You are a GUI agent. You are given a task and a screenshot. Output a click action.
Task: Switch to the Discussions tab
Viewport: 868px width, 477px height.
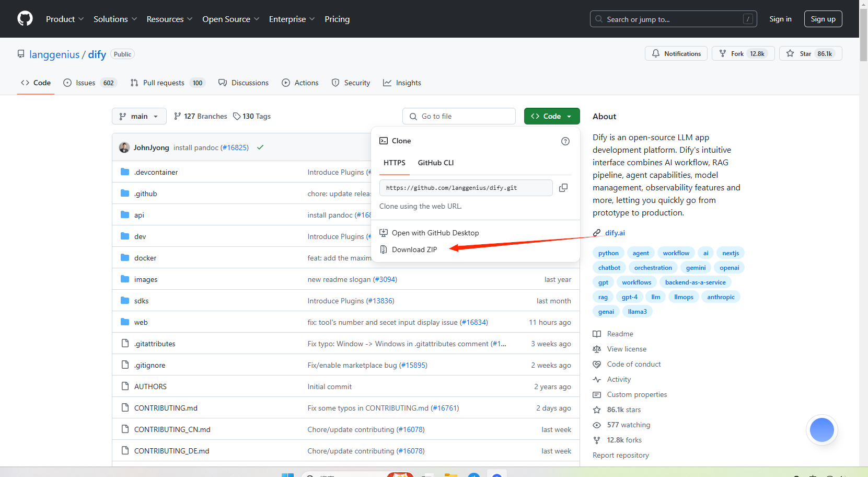pos(244,83)
